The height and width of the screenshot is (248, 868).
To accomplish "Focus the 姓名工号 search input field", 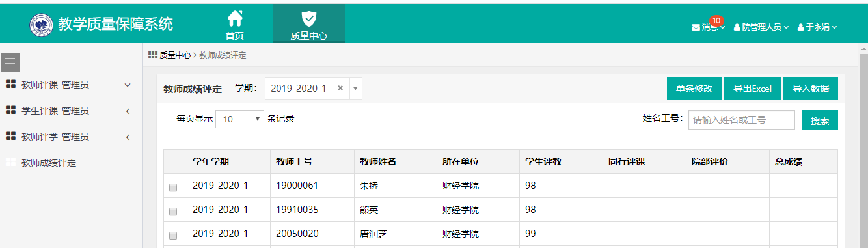I will [742, 120].
